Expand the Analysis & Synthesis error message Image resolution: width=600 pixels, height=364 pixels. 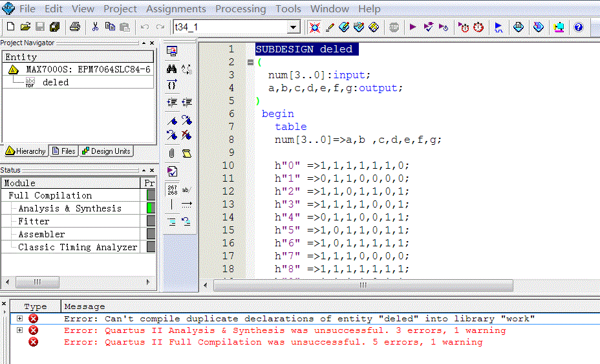19,330
